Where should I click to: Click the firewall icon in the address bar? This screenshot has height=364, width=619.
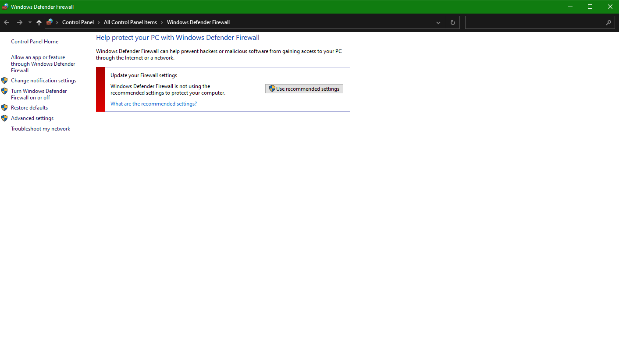click(x=50, y=22)
